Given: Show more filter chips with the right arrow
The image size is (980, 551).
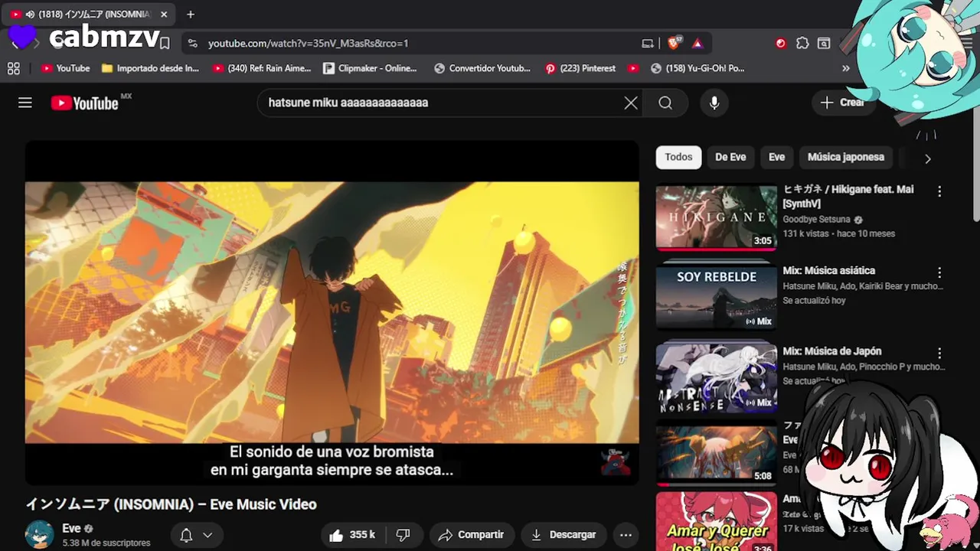Looking at the screenshot, I should point(927,158).
